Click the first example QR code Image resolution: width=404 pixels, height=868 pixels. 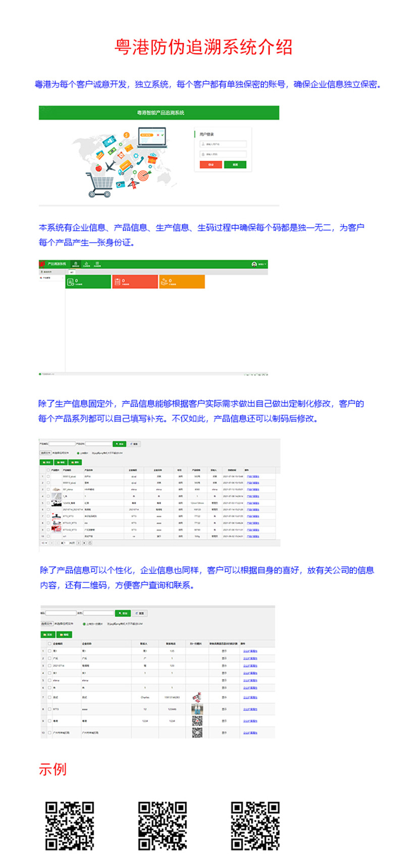[69, 826]
